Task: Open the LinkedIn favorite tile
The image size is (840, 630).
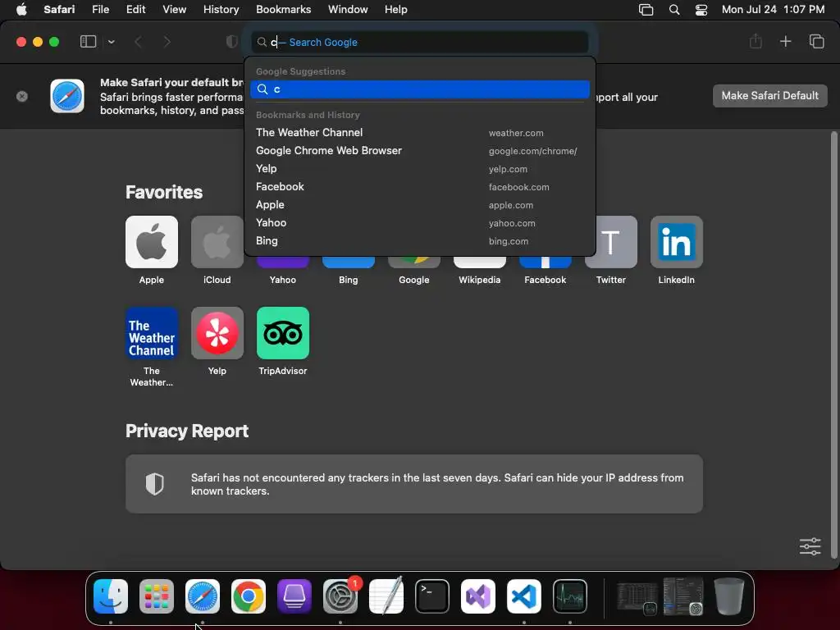Action: tap(677, 242)
